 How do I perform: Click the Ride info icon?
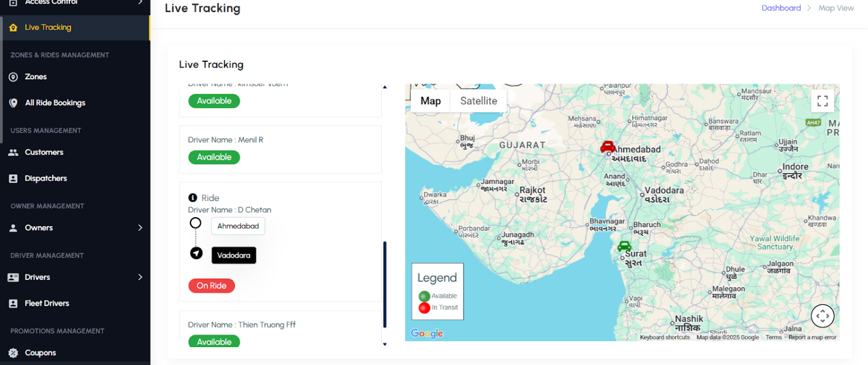click(193, 198)
